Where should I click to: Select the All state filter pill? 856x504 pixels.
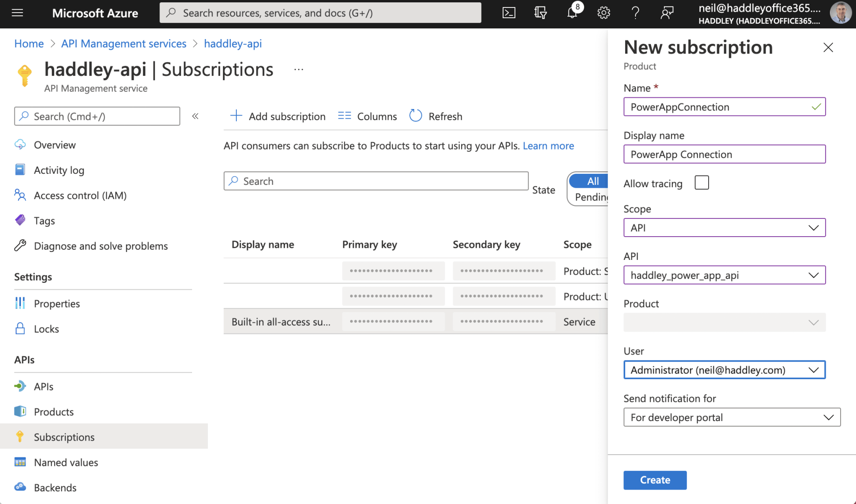coord(593,181)
